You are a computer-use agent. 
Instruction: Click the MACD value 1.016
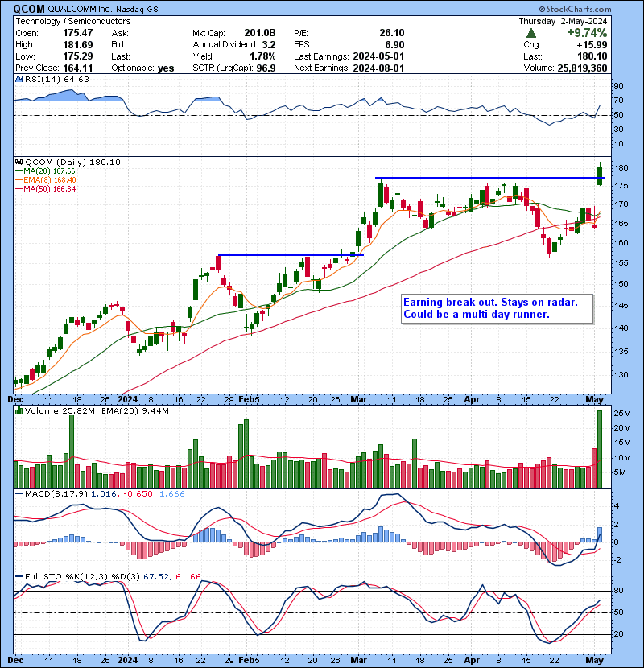(x=104, y=494)
